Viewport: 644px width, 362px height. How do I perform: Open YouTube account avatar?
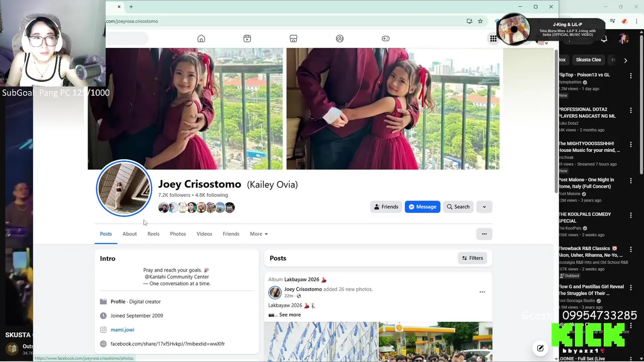pyautogui.click(x=624, y=39)
